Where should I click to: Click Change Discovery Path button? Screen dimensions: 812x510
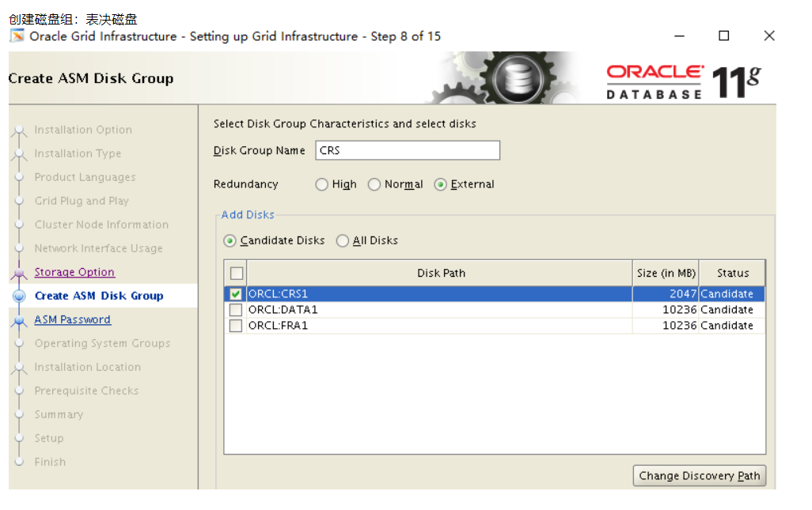(x=699, y=476)
